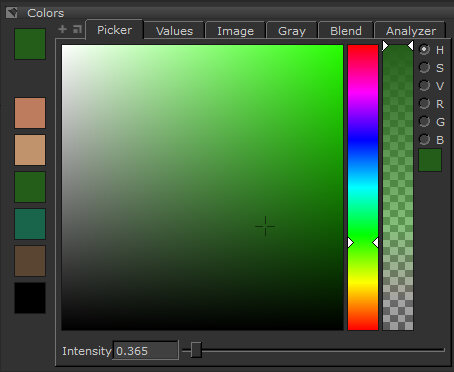Image resolution: width=454 pixels, height=372 pixels.
Task: Click the Intensity label
Action: (x=86, y=351)
